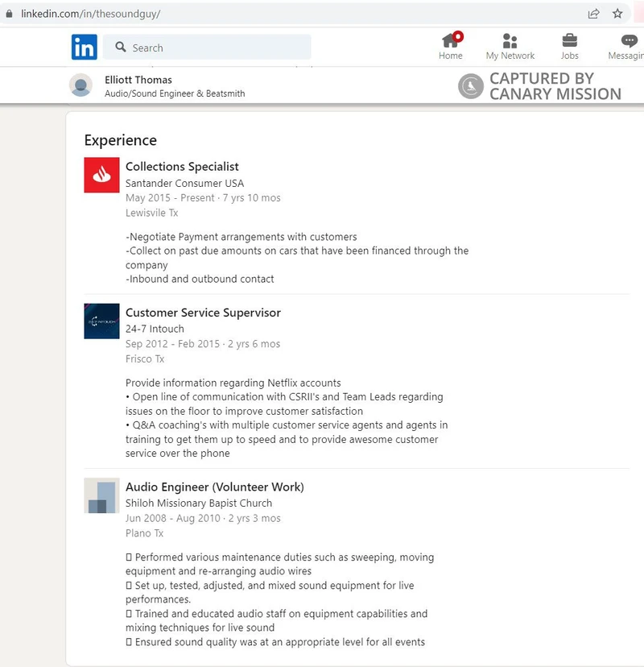Click the browser address bar URL
Image resolution: width=644 pixels, height=667 pixels.
point(90,14)
